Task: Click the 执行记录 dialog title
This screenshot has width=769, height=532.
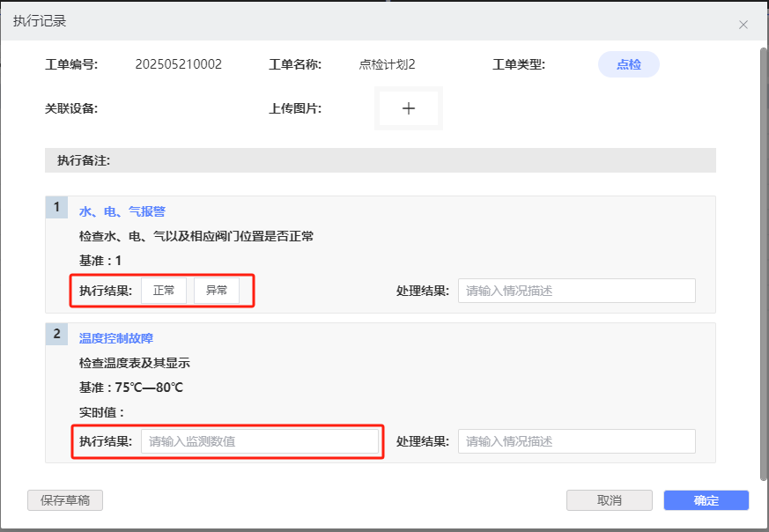Action: point(40,21)
